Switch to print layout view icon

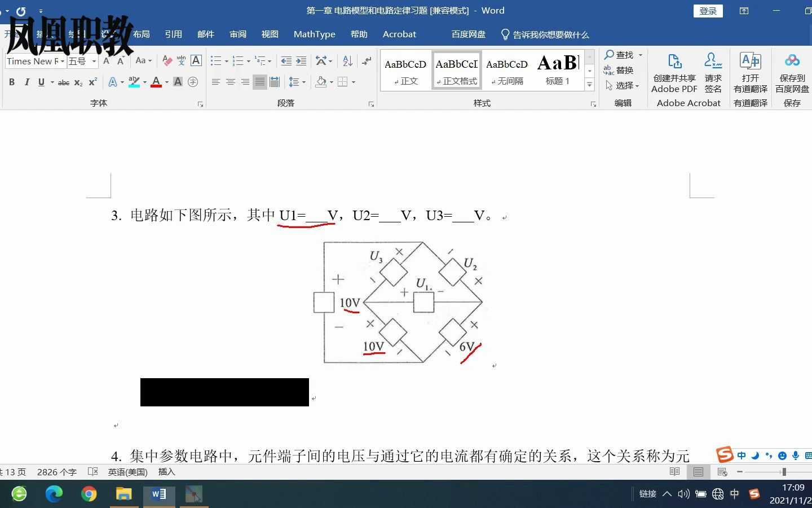coord(698,472)
